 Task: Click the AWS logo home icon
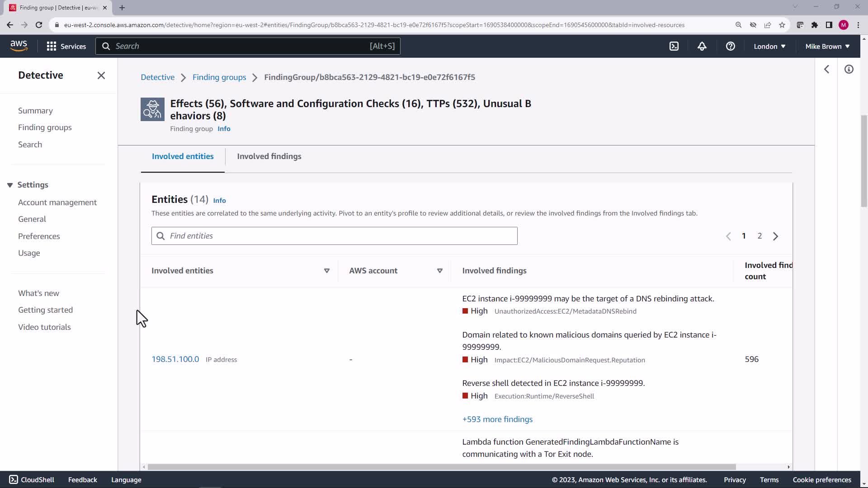tap(19, 46)
